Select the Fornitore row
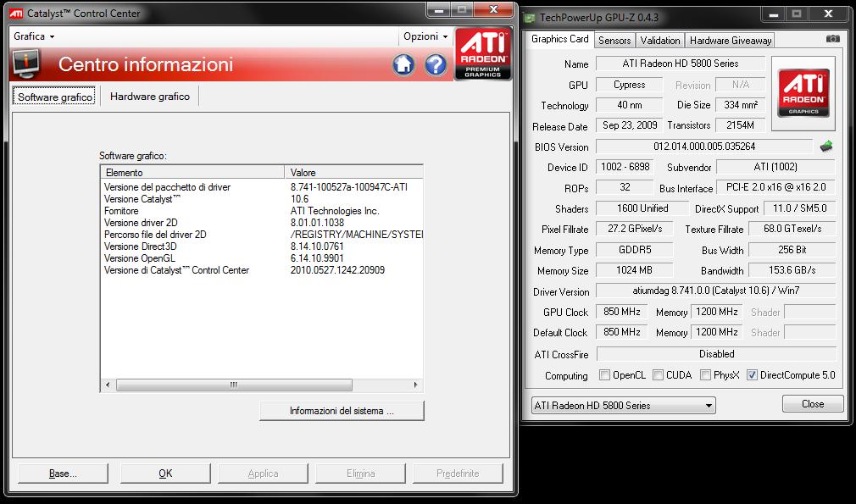Viewport: 856px width, 504px height. [262, 211]
